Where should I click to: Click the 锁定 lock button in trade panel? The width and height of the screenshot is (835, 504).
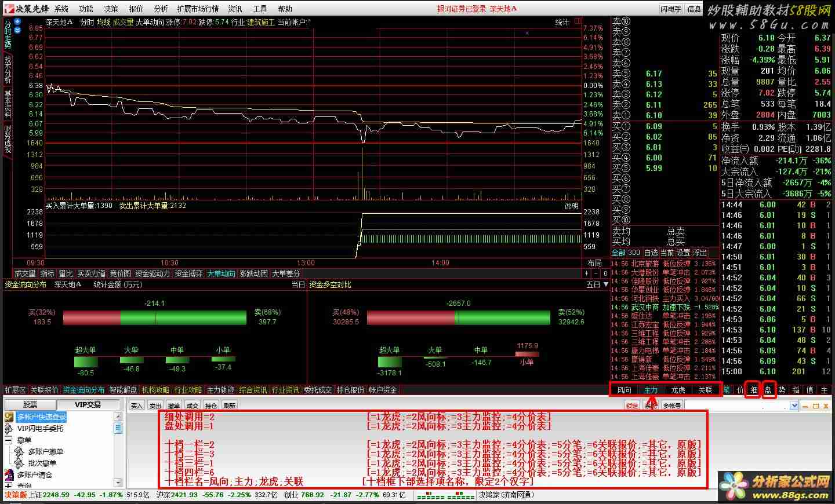click(x=632, y=406)
